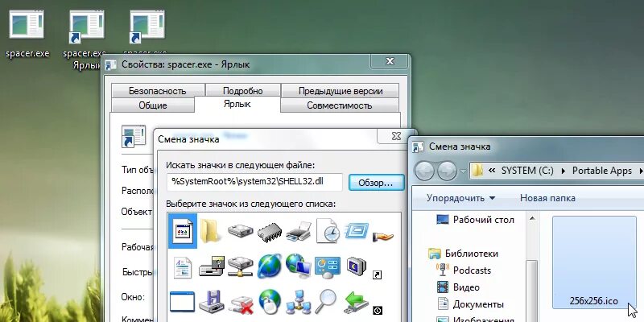
Task: Select the blue Run window icon
Action: [356, 231]
